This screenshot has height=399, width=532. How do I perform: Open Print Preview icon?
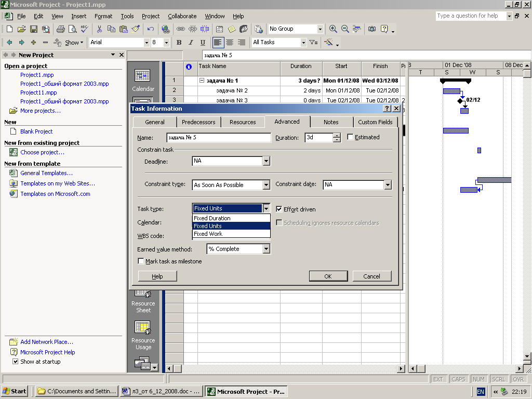point(72,29)
